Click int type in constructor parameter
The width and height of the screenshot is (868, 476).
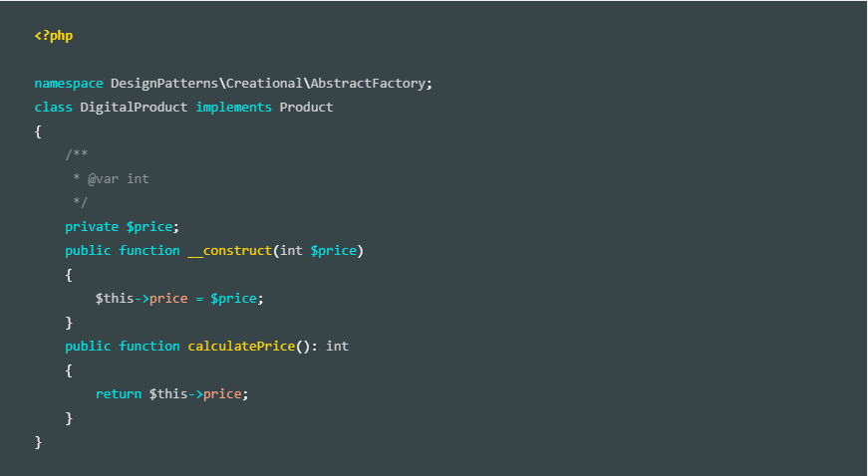(291, 251)
